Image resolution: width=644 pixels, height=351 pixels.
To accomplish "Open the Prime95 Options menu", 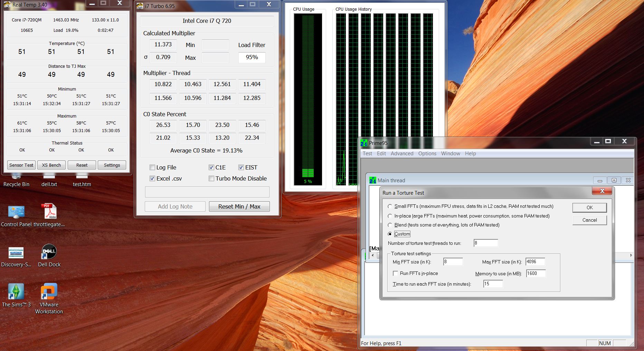I will (427, 154).
